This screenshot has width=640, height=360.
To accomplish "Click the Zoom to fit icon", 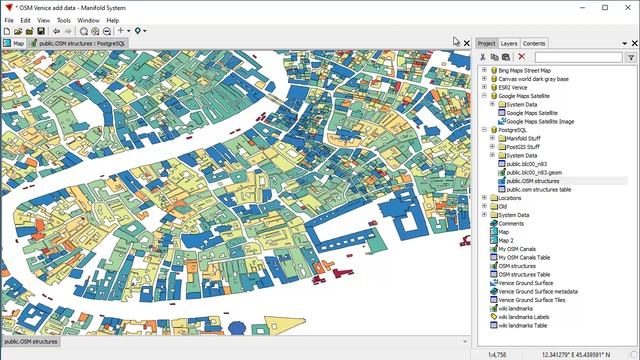I will pyautogui.click(x=84, y=31).
